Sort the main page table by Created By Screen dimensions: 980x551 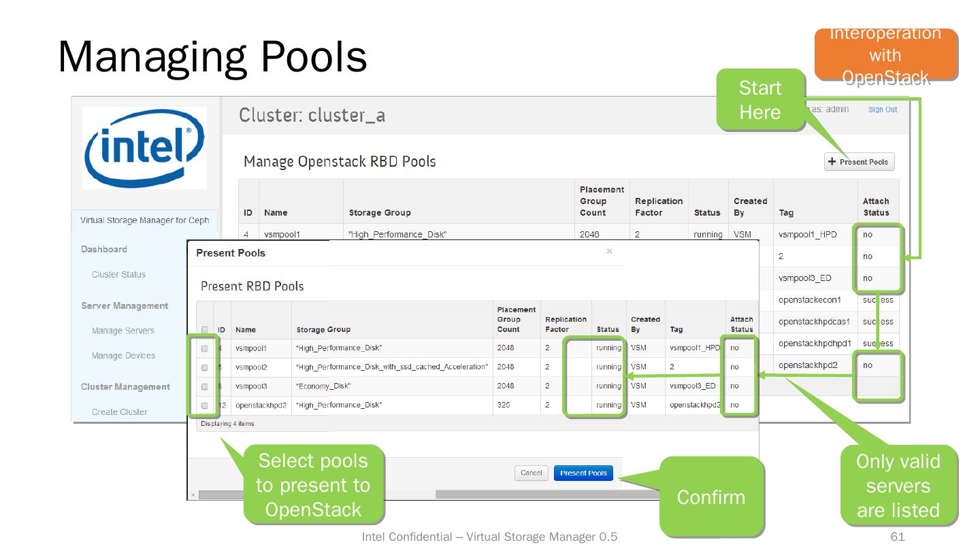pyautogui.click(x=750, y=207)
